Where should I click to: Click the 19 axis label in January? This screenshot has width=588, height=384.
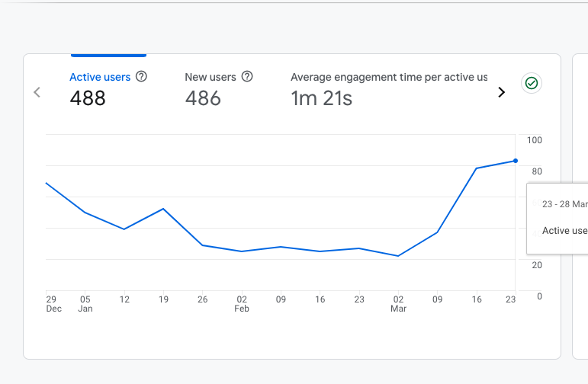click(x=163, y=299)
